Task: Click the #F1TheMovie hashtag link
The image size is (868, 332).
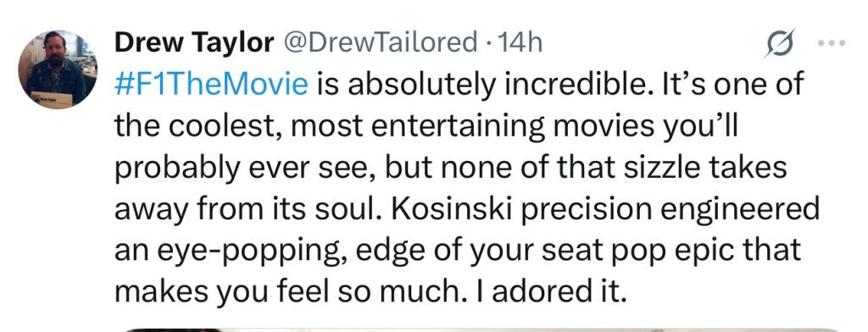Action: 211,85
